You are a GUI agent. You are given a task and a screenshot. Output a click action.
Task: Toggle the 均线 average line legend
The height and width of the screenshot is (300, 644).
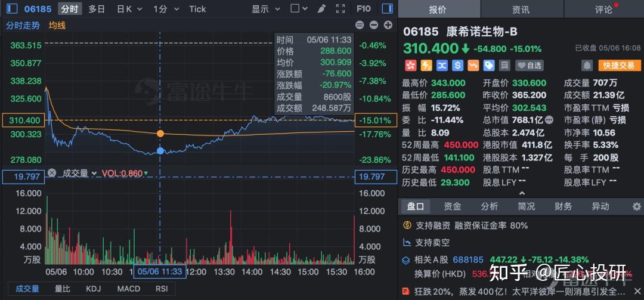point(57,26)
